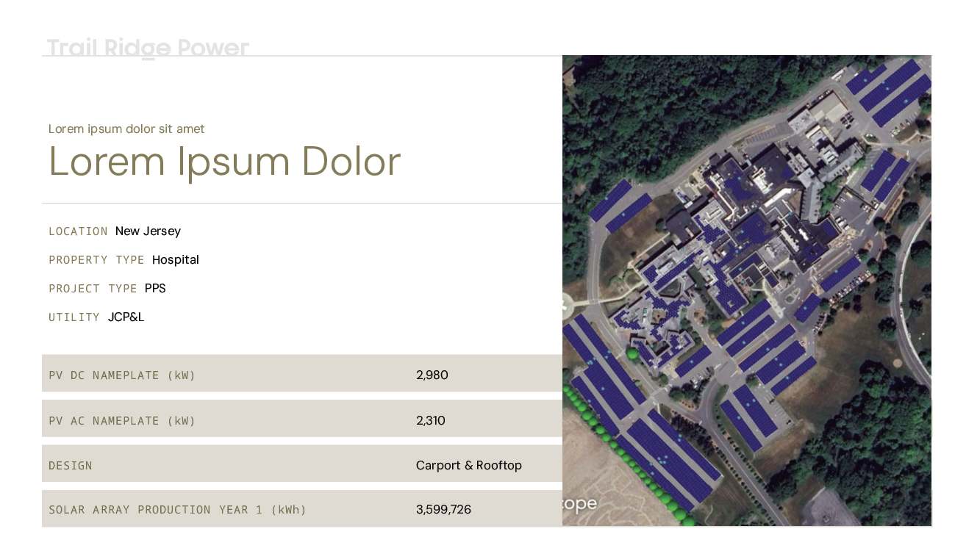Select the "JCP&L" utility value
The width and height of the screenshot is (980, 551).
(126, 317)
